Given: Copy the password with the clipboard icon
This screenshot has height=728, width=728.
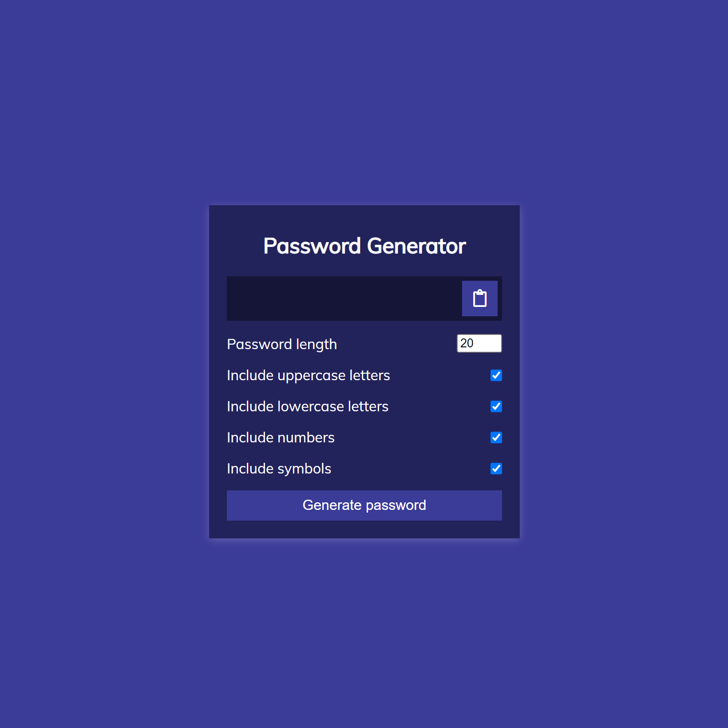Looking at the screenshot, I should [479, 298].
